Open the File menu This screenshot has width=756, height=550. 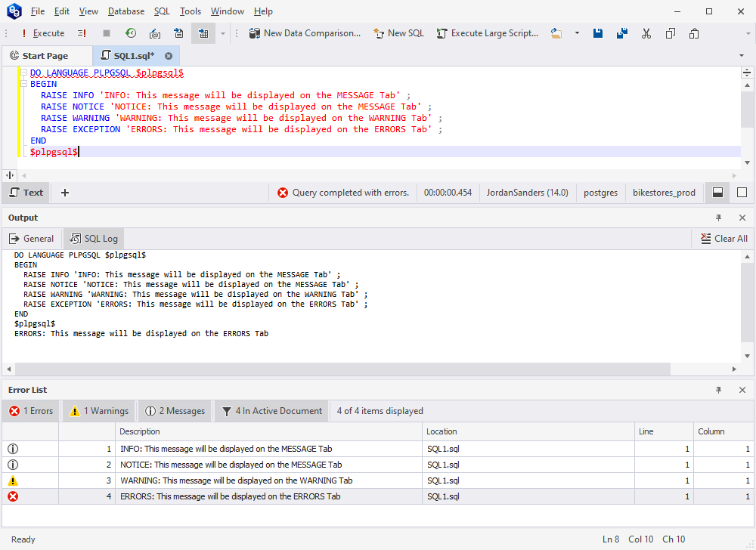point(38,11)
